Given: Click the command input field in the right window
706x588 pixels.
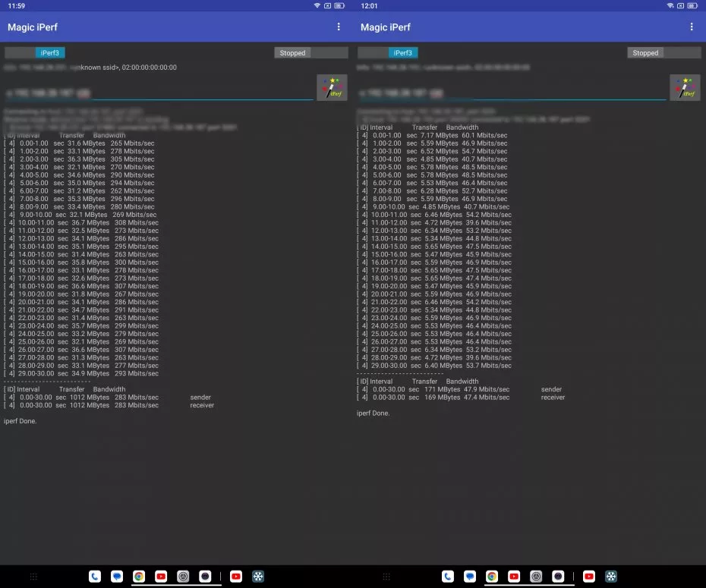Looking at the screenshot, I should click(511, 93).
